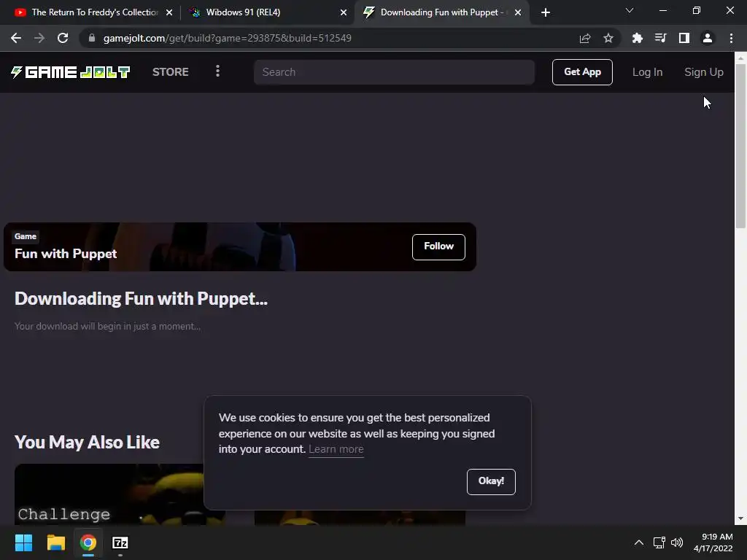Open the cookie Learn more link
Screen dimensions: 747x560
click(336, 449)
